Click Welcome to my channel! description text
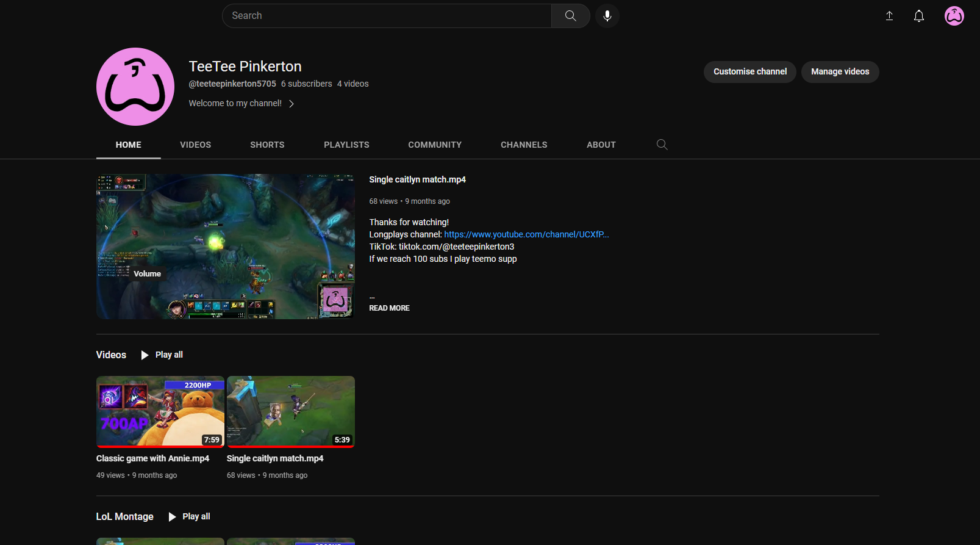Viewport: 980px width, 545px height. click(x=235, y=104)
